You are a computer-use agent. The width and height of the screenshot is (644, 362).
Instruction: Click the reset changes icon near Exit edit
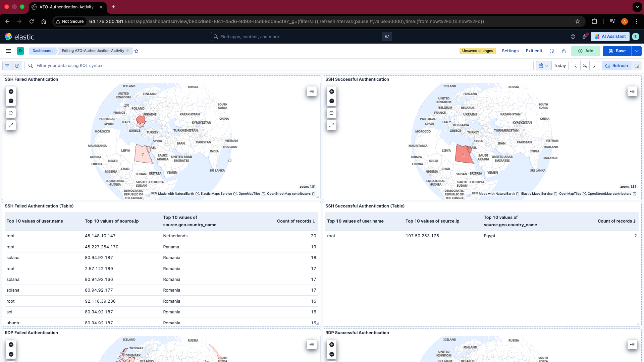[552, 51]
